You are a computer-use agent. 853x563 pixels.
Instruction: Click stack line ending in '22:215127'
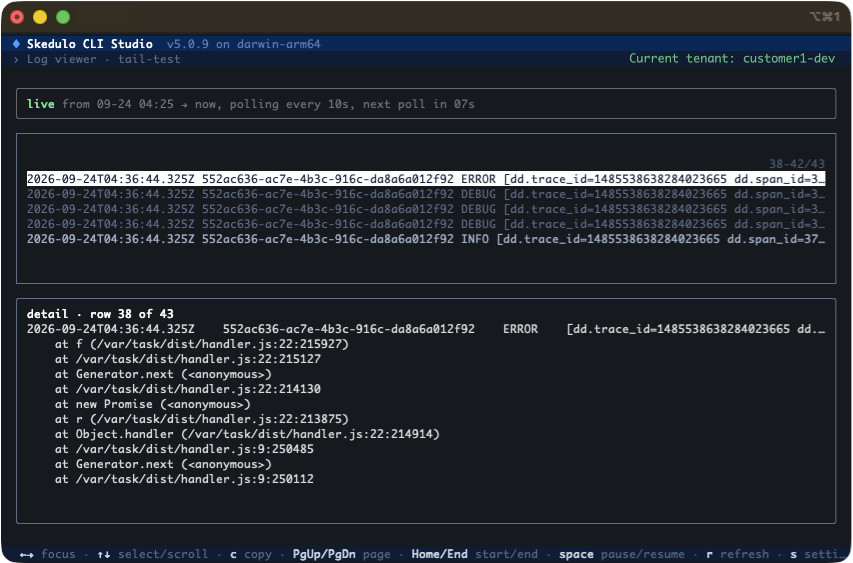pos(188,359)
